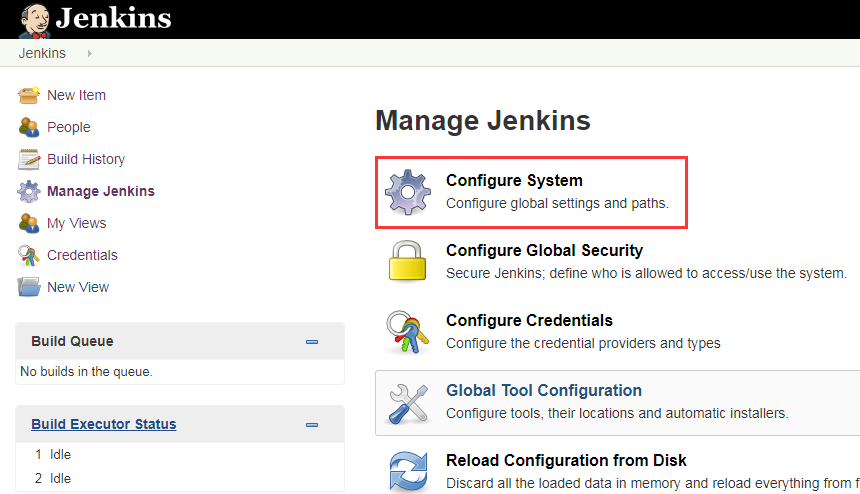860x494 pixels.
Task: Collapse the Build Queue panel
Action: [312, 342]
